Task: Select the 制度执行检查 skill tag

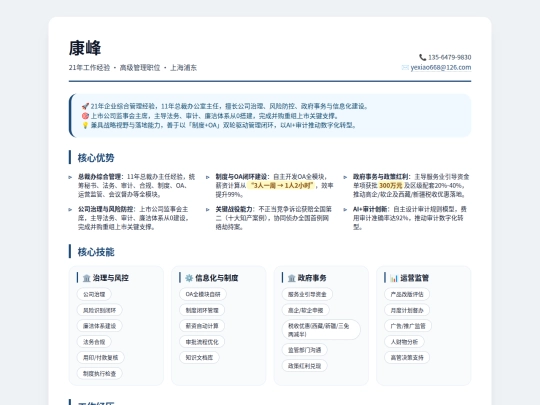Action: (100, 374)
